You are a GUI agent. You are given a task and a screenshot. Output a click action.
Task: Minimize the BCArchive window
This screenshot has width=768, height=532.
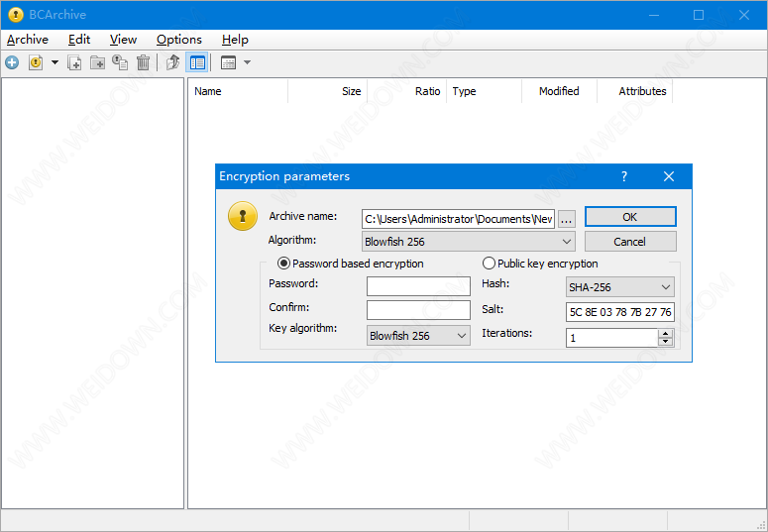coord(654,15)
